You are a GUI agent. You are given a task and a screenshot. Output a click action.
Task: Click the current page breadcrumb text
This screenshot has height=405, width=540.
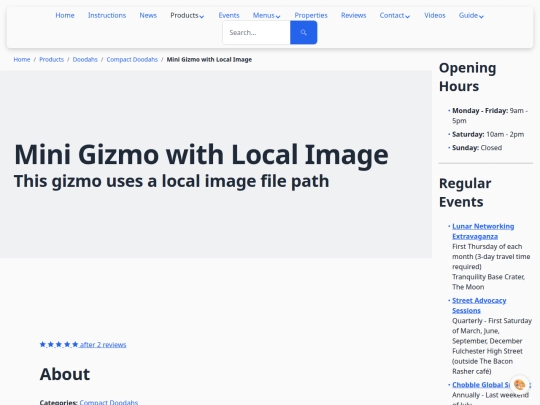coord(209,60)
